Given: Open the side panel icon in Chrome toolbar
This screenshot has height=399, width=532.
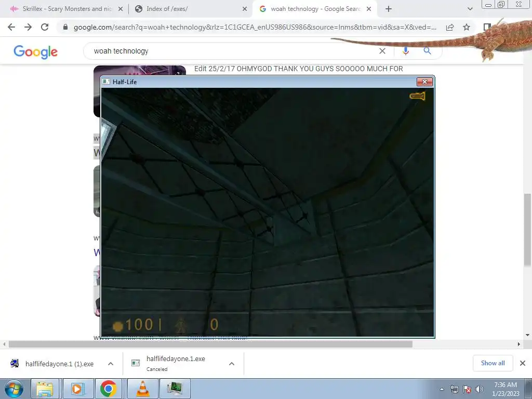Looking at the screenshot, I should 487,27.
